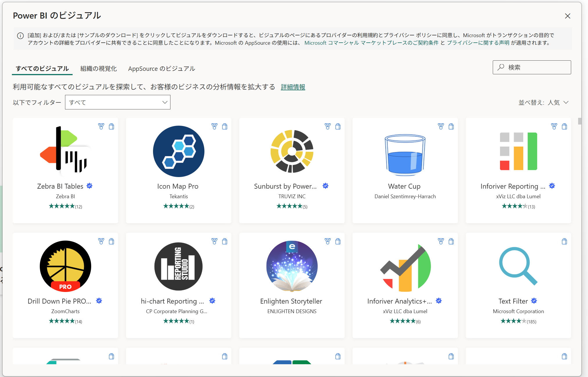Click the magnifier icon in the search box
Screen dimensions: 588x377
coord(501,67)
